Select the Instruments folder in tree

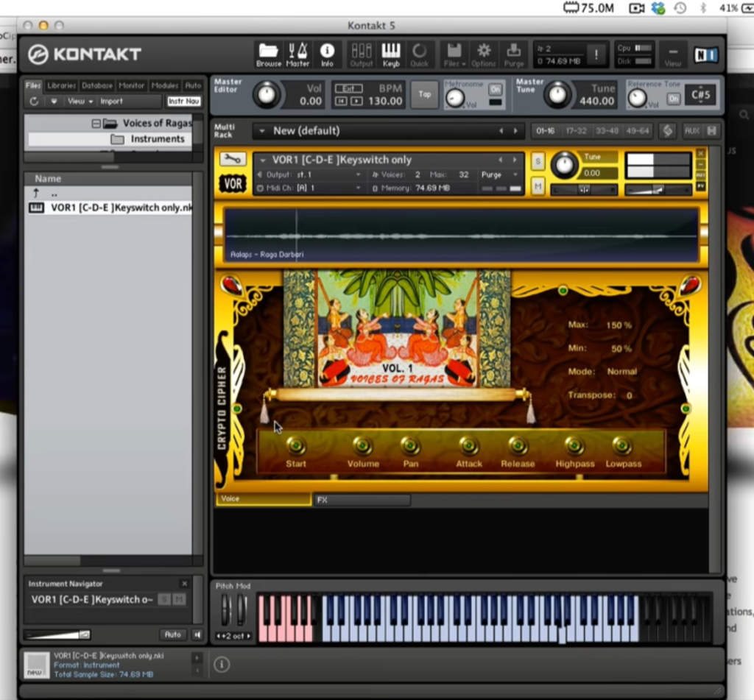point(158,139)
